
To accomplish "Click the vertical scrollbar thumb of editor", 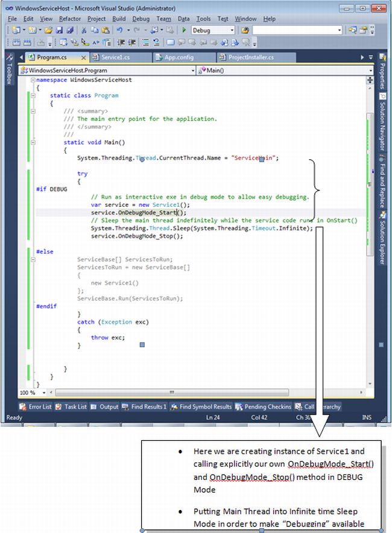I will [x=370, y=184].
